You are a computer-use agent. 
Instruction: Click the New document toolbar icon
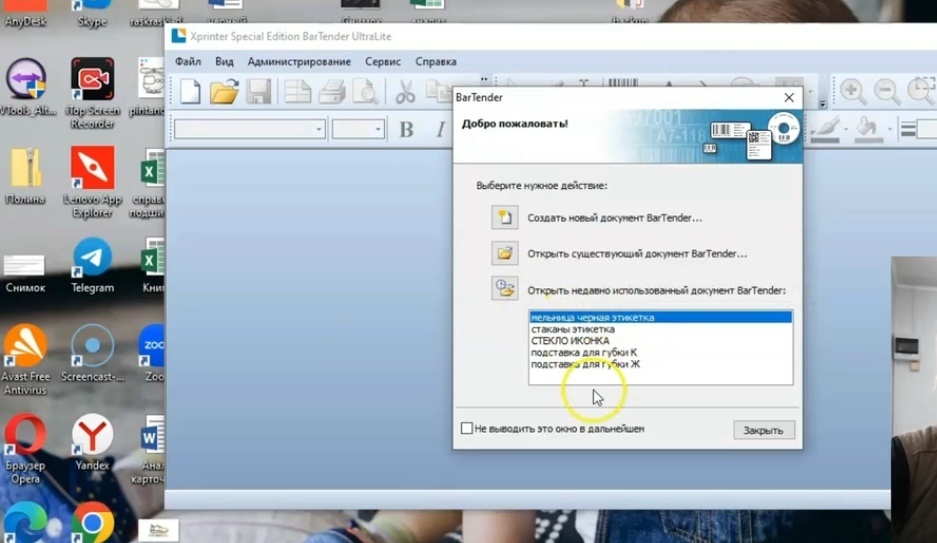pyautogui.click(x=190, y=92)
